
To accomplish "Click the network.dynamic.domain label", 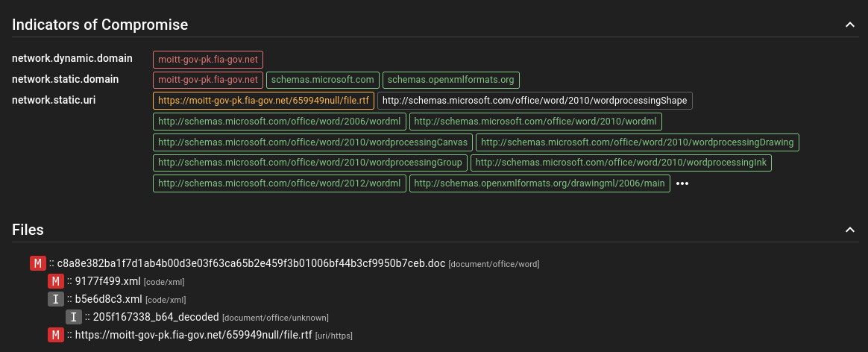I will click(x=72, y=58).
